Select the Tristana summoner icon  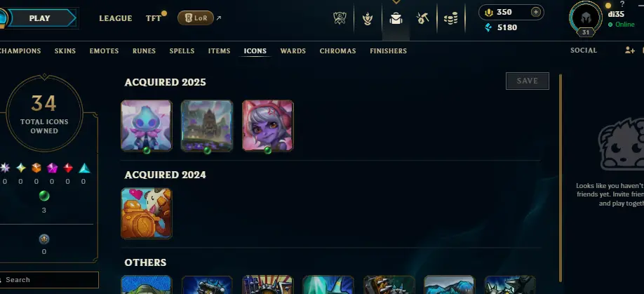pyautogui.click(x=268, y=126)
